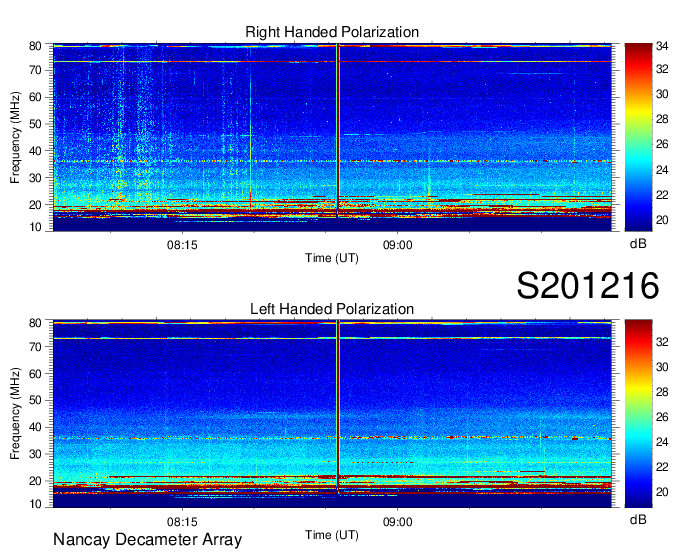
Task: Click the Left Handed plot's color bar
Action: [x=638, y=414]
